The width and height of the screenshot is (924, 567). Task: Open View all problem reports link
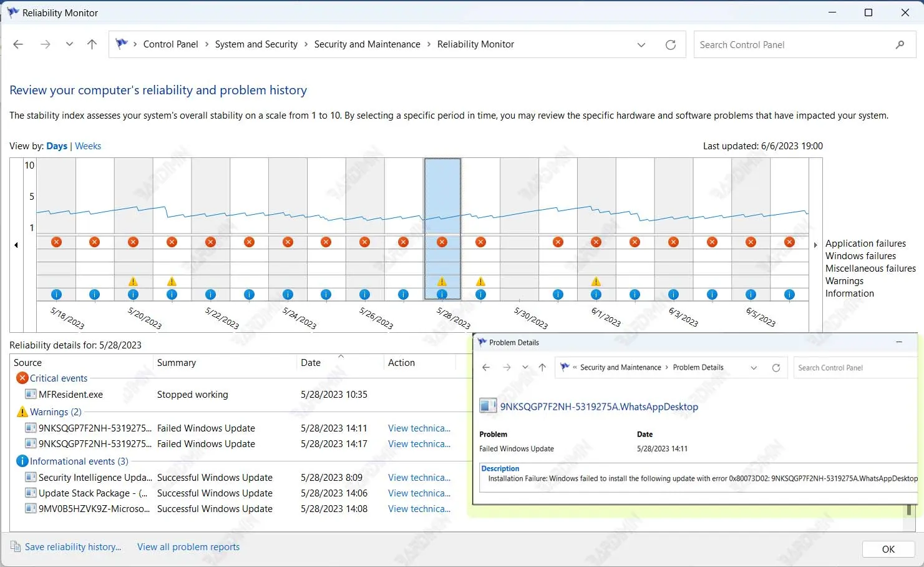tap(188, 547)
